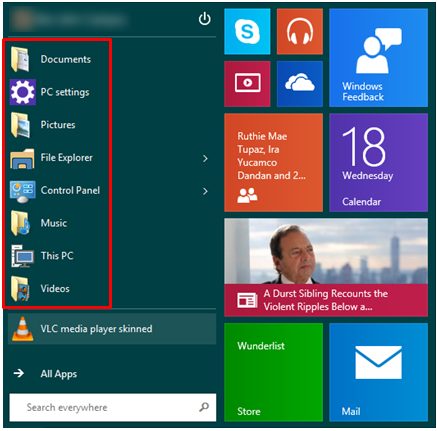Launch the Skype tile
This screenshot has width=437, height=431.
pos(247,31)
